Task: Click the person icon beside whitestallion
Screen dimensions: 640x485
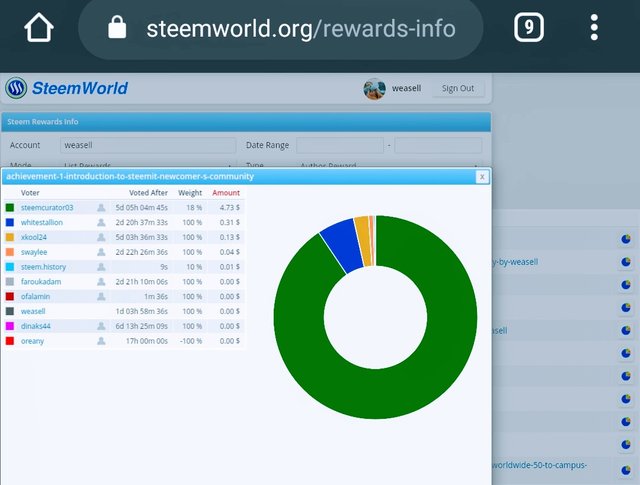Action: click(x=101, y=222)
